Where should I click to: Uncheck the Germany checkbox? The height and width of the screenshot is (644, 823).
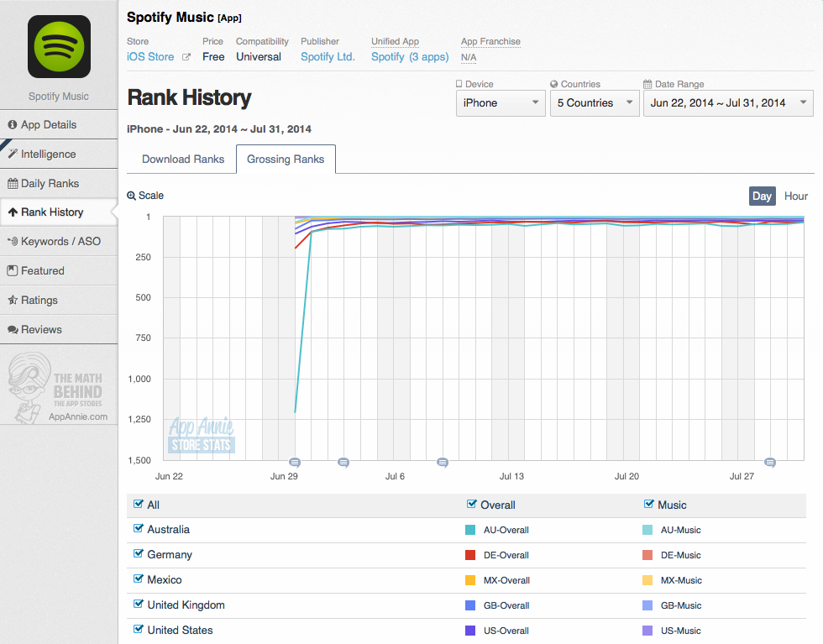(x=139, y=553)
